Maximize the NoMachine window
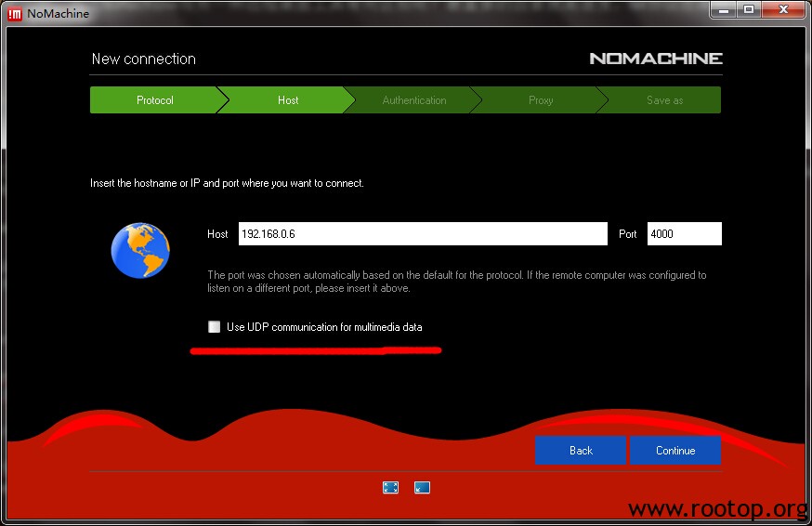This screenshot has height=526, width=812. tap(748, 10)
